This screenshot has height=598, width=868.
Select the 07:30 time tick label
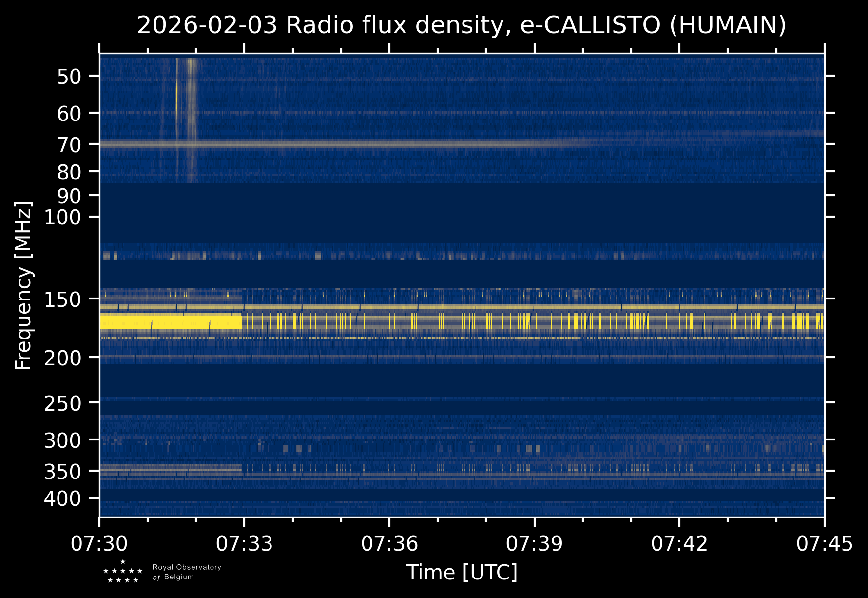99,543
